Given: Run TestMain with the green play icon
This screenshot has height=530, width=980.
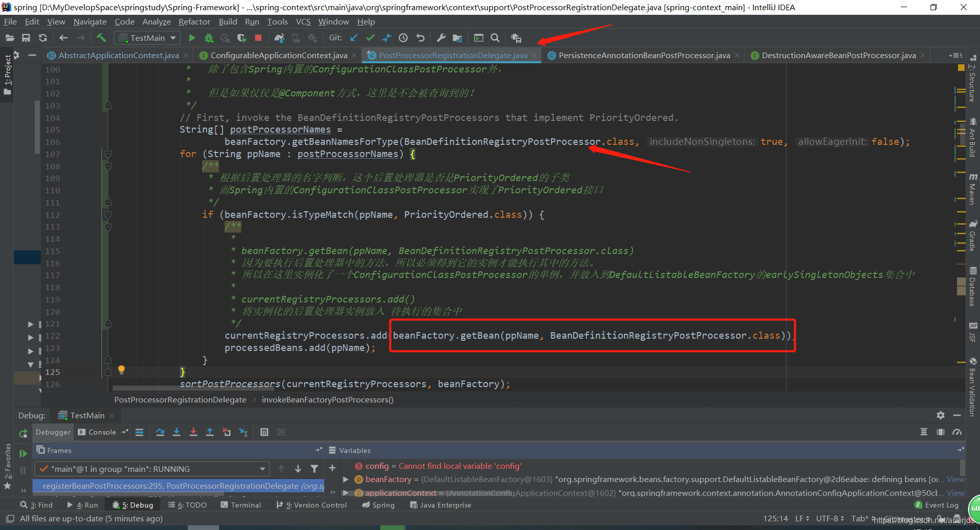Looking at the screenshot, I should tap(192, 38).
